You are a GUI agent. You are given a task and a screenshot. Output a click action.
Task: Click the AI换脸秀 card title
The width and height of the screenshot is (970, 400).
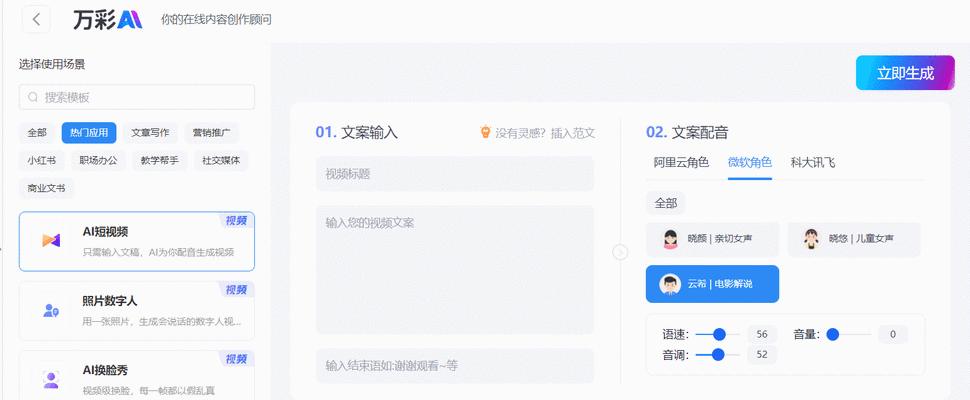pyautogui.click(x=105, y=370)
